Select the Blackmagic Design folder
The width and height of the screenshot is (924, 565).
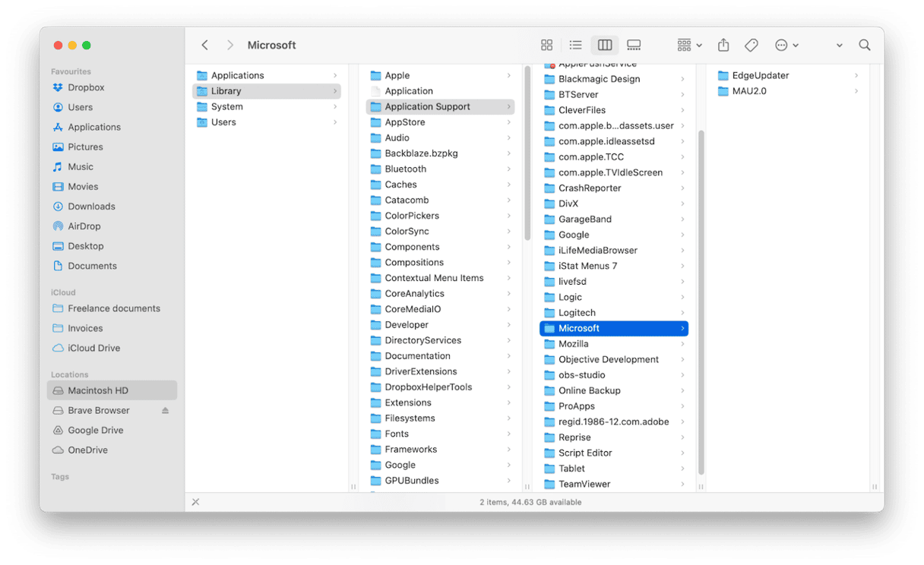coord(614,79)
